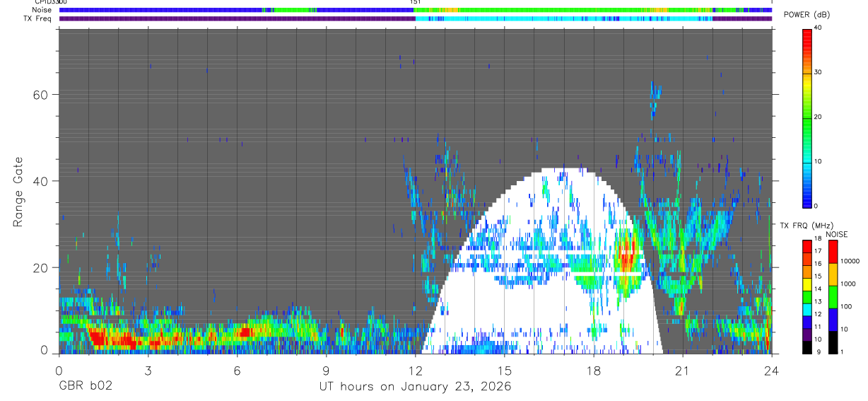
Task: Click the cyan 12–13 MHz frequency swatch
Action: click(807, 310)
